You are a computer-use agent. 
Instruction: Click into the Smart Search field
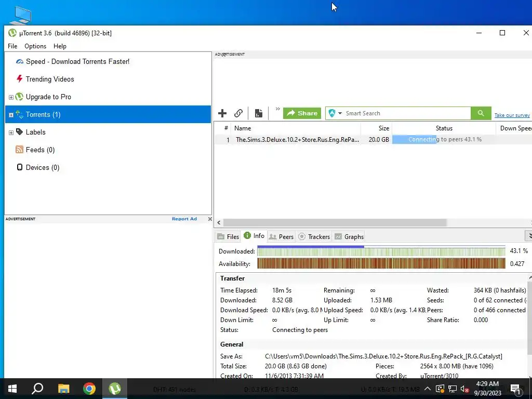click(407, 113)
